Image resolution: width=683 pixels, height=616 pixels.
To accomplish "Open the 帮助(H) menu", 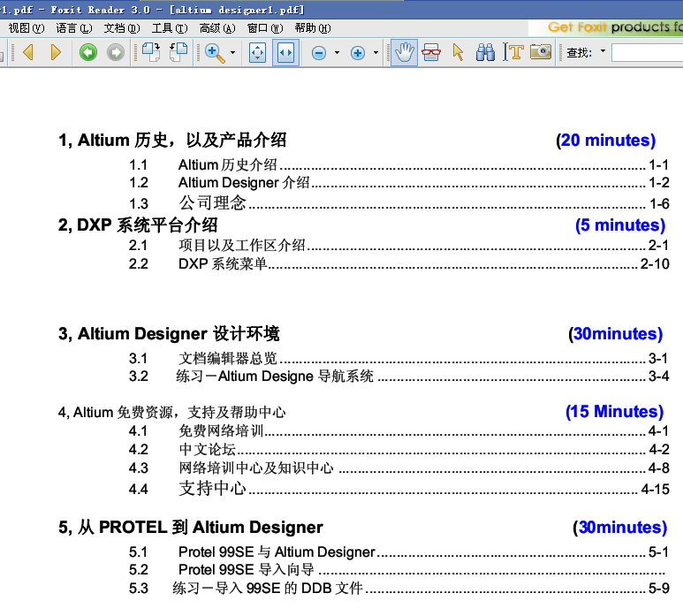I will click(x=313, y=28).
